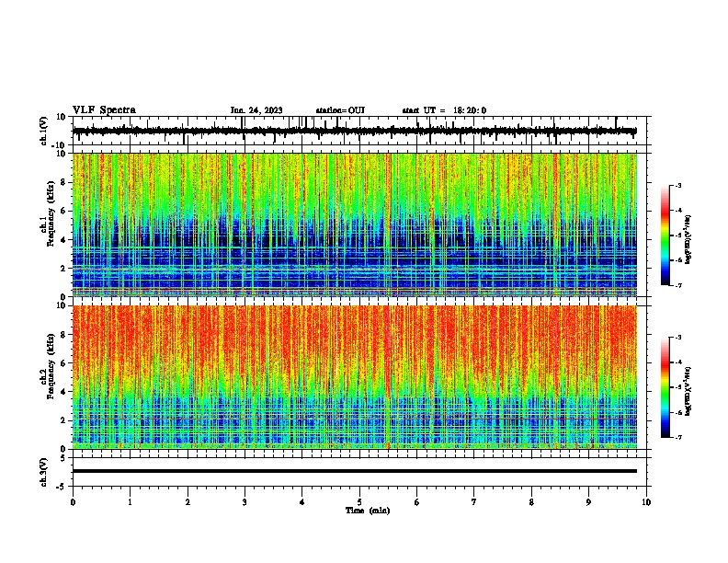The height and width of the screenshot is (563, 728).
Task: Click the '-10' tick on ch.1(V) axis
Action: [x=60, y=145]
